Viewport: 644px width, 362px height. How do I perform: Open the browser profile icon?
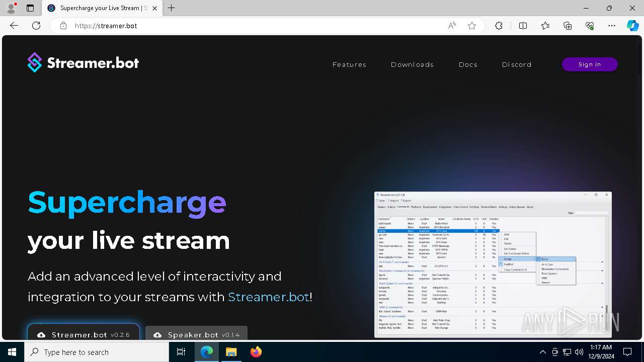[x=11, y=8]
